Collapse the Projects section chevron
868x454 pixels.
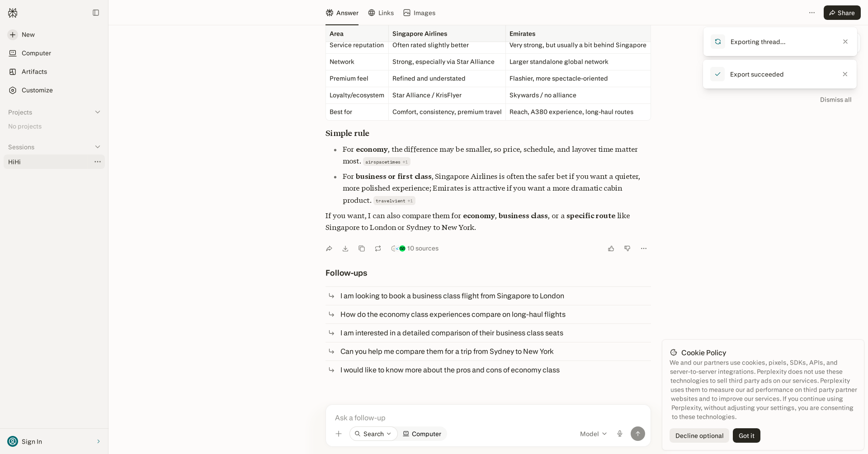(x=98, y=112)
